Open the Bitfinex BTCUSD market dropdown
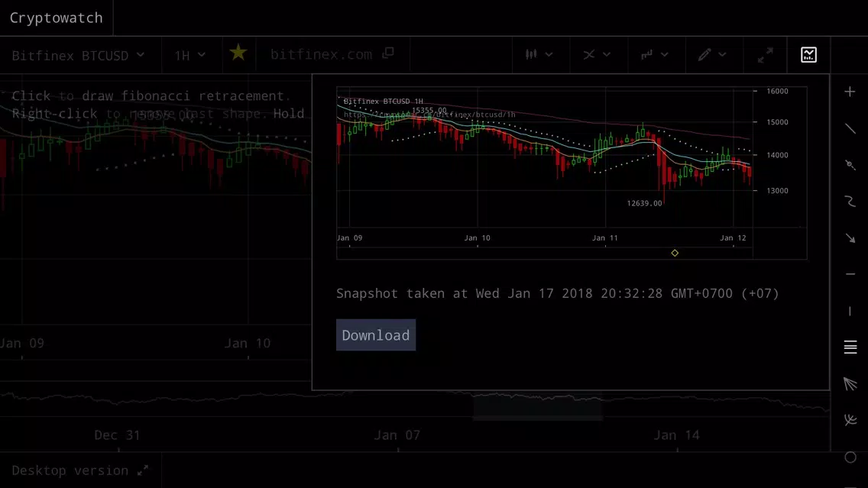Screen dimensions: 868x488 78,55
